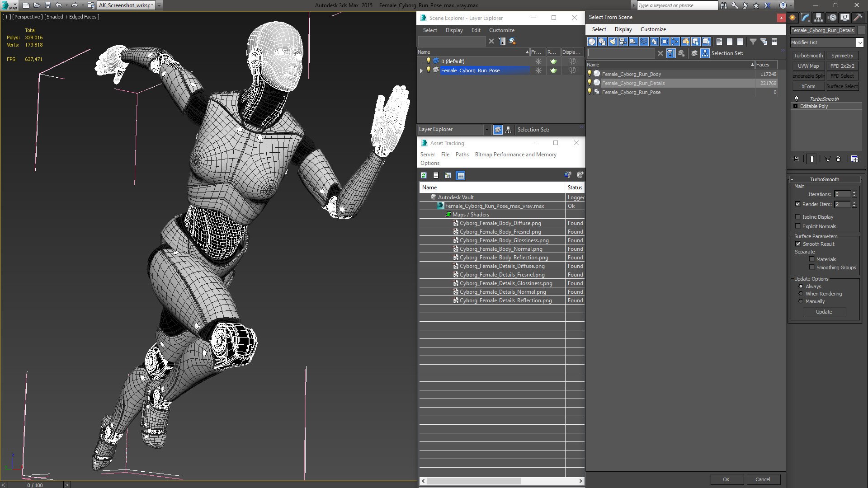The image size is (868, 488).
Task: Enable Separate by Materials checkbox
Action: (x=811, y=259)
